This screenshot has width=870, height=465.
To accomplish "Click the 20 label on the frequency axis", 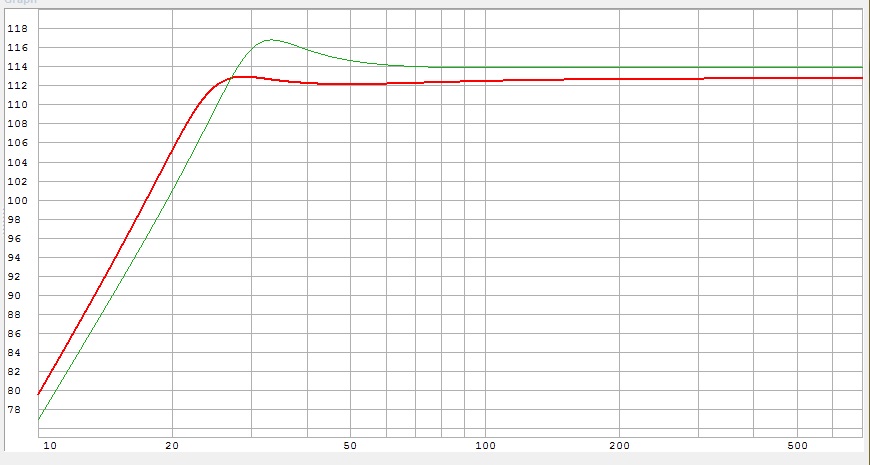I will point(172,446).
